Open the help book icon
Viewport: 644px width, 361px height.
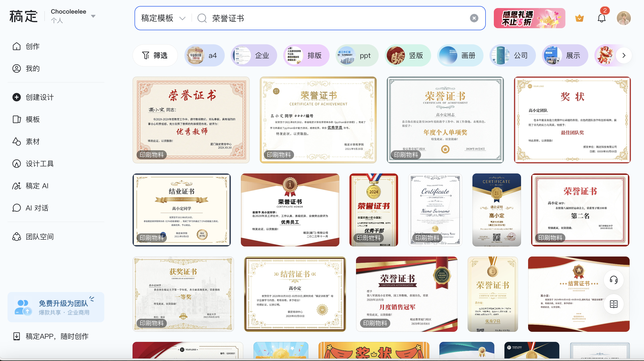pos(614,304)
